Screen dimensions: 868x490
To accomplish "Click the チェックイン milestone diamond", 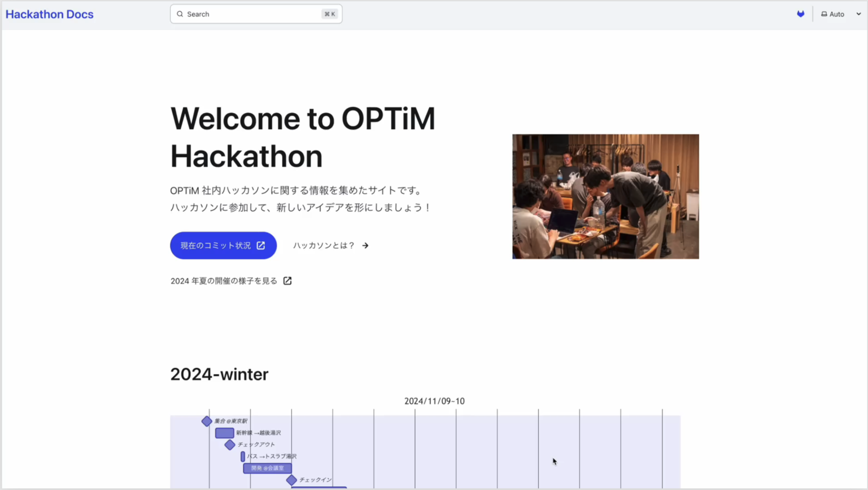I will 291,480.
